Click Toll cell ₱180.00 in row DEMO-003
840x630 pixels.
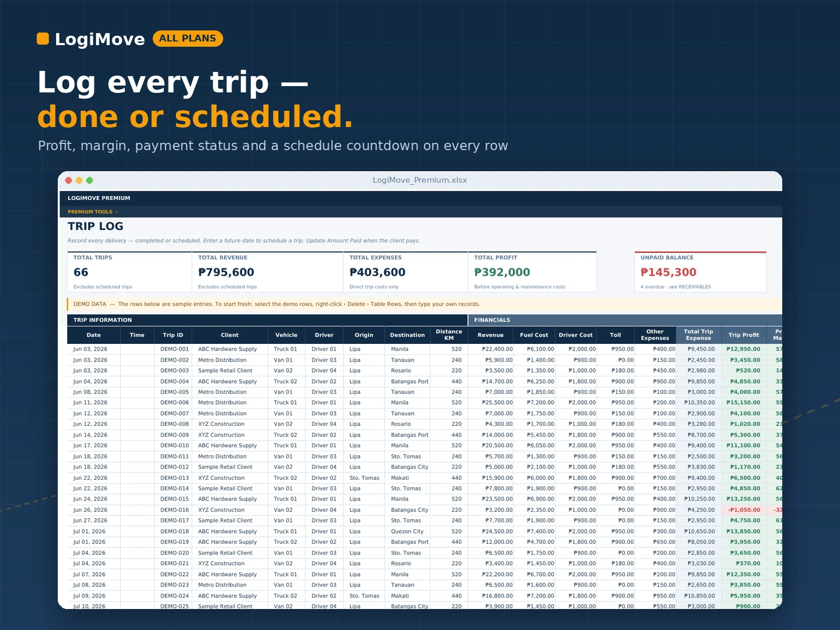[x=615, y=371]
